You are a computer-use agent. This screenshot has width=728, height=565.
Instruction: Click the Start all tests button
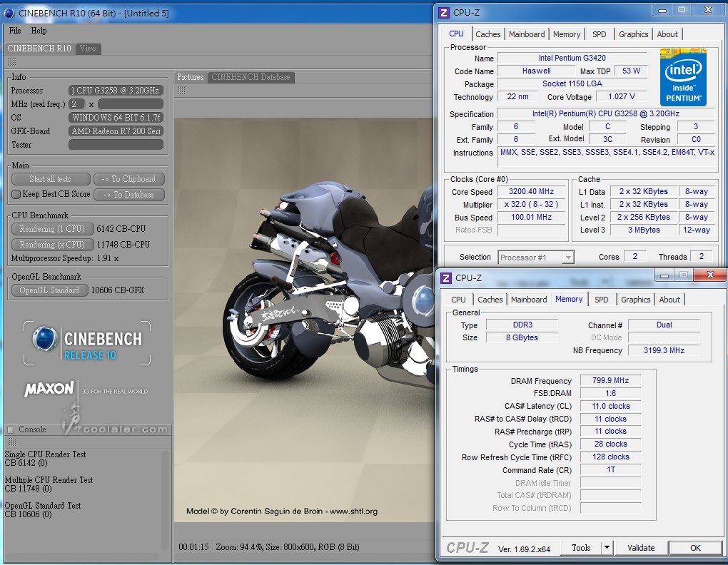click(51, 179)
